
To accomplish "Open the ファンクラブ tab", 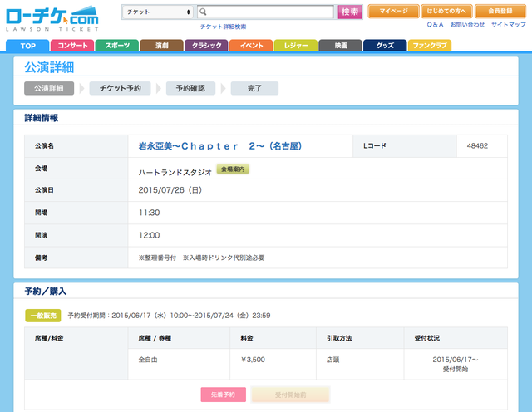I will point(430,46).
